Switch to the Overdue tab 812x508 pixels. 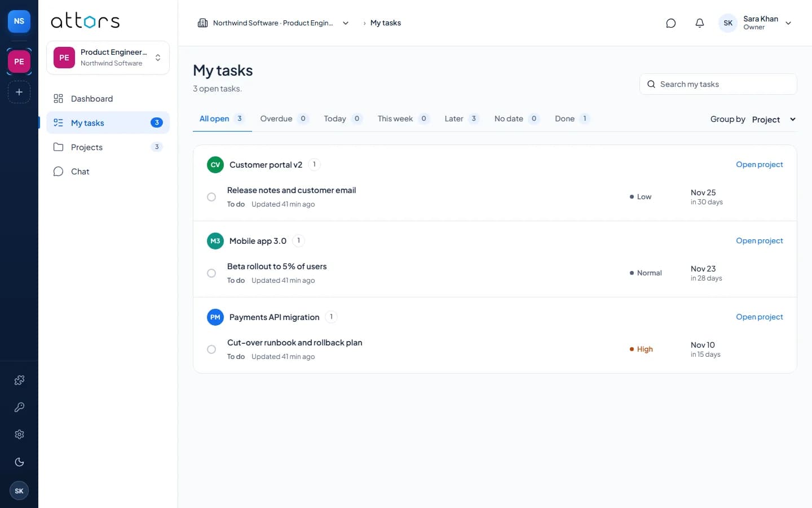tap(284, 119)
